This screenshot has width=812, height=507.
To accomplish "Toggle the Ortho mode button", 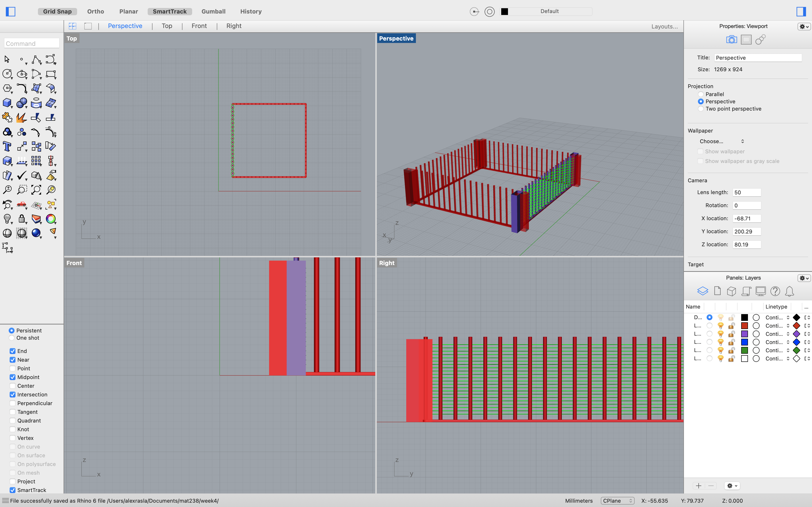I will [95, 11].
